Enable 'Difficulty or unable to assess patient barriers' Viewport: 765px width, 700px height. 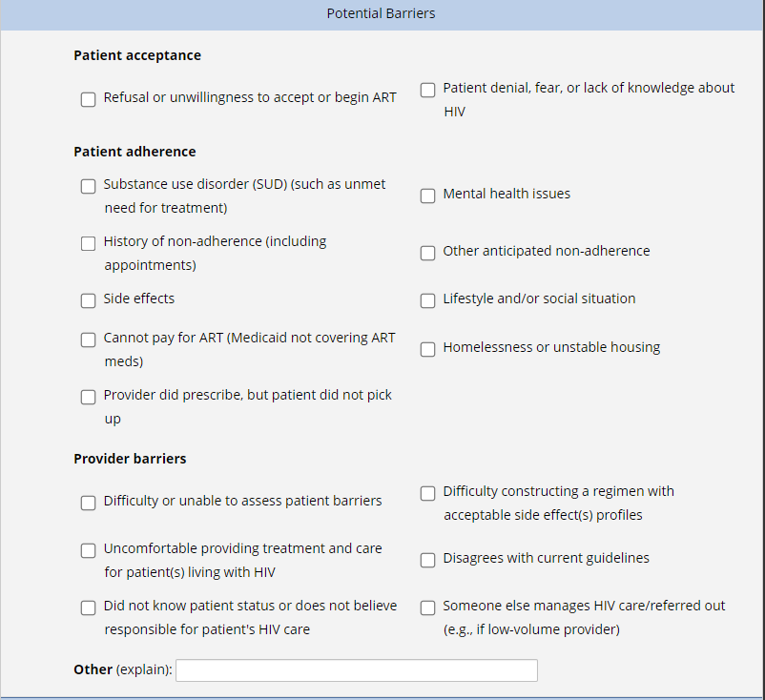click(88, 503)
